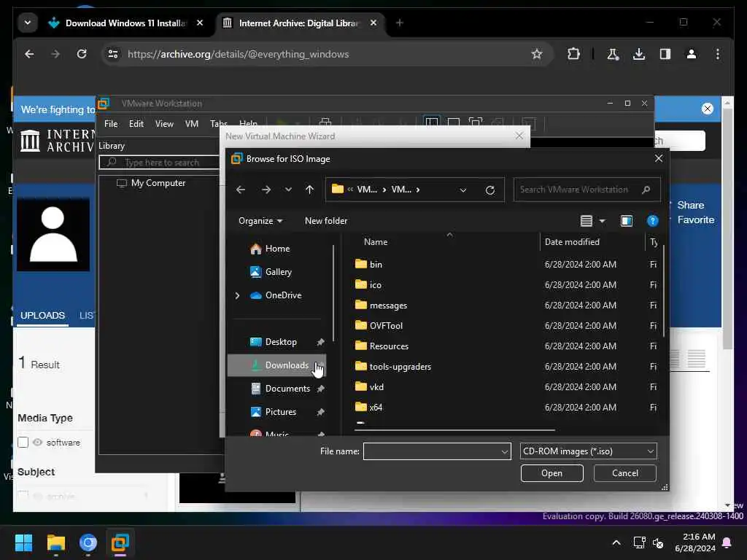Screen dimensions: 747x560
Task: Change the view layout icon
Action: (x=586, y=221)
